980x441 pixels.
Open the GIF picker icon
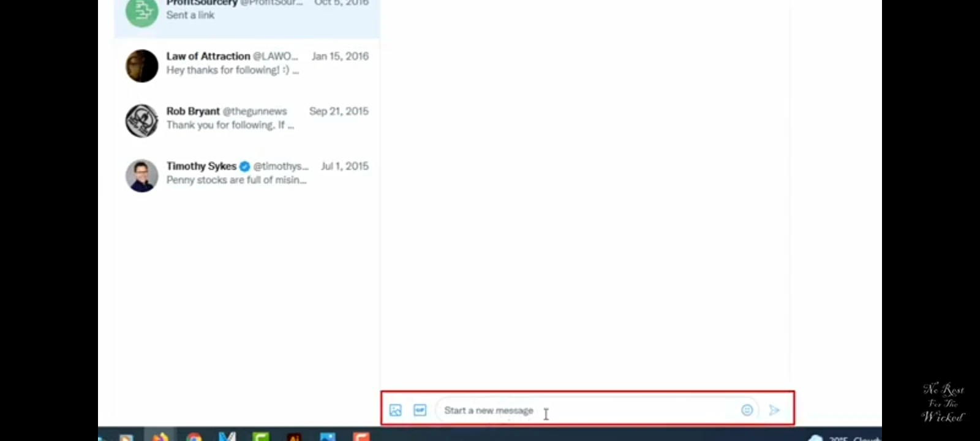pyautogui.click(x=420, y=410)
